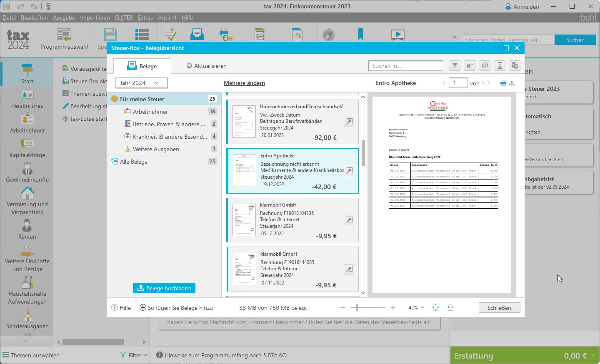
Task: Open Vermietung und Verpachtung section
Action: pyautogui.click(x=27, y=201)
